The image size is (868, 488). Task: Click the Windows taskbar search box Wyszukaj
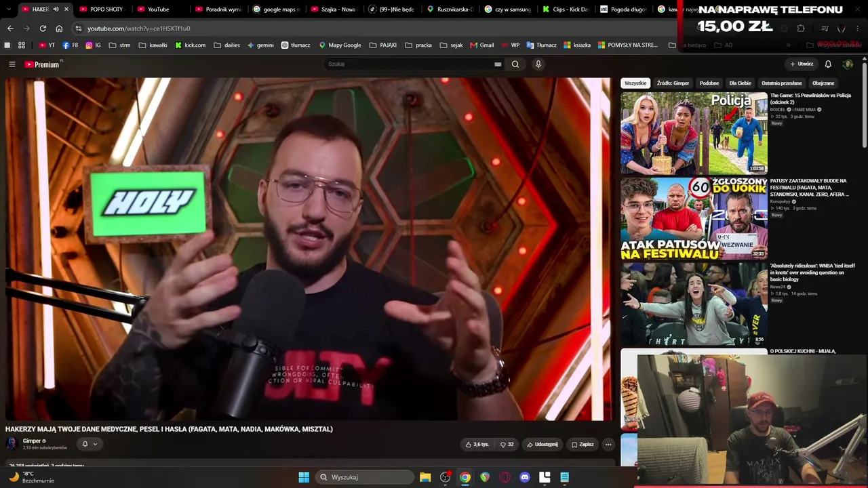(x=365, y=477)
